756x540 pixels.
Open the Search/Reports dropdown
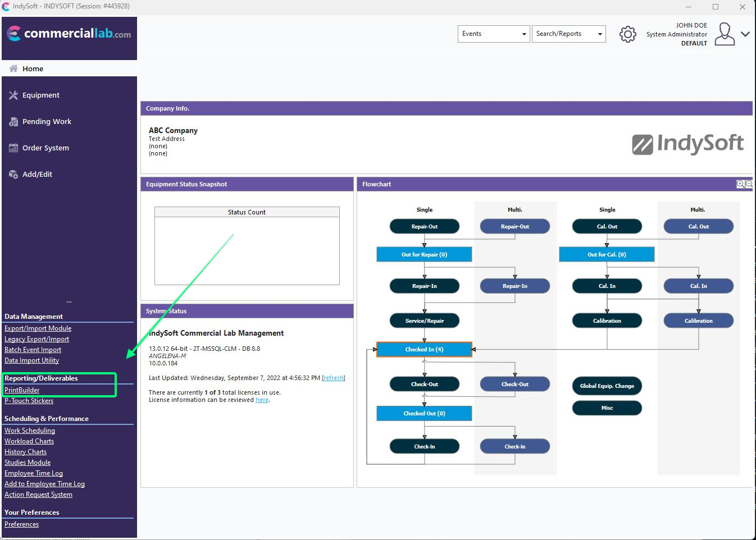tap(568, 34)
